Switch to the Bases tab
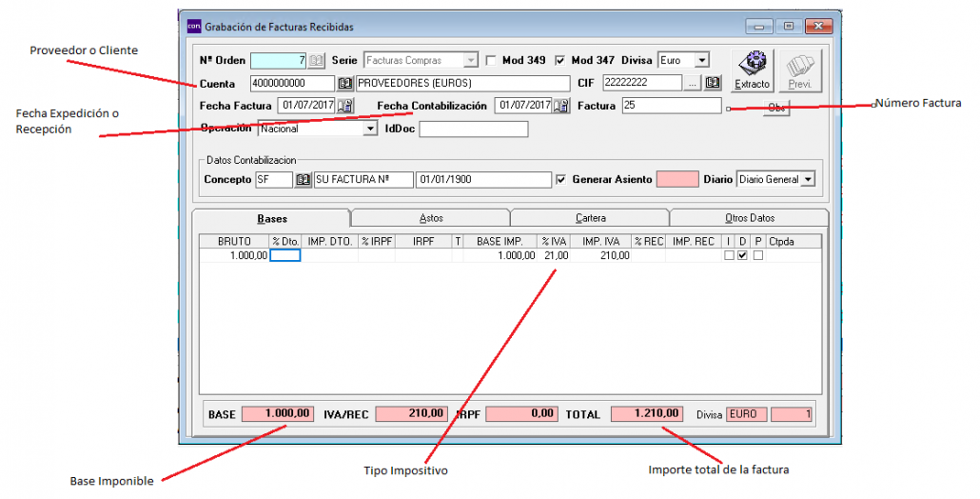Screen dimensions: 980x499 tap(272, 219)
